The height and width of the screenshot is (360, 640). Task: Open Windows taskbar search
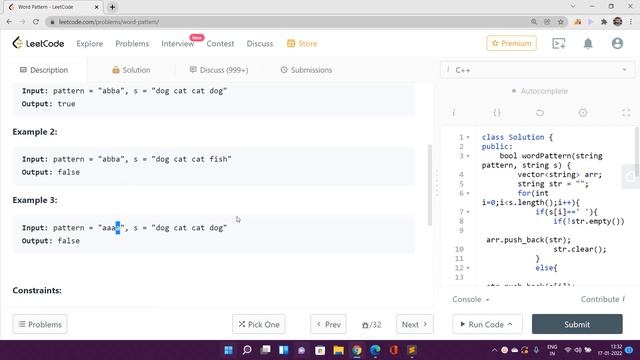[247, 350]
